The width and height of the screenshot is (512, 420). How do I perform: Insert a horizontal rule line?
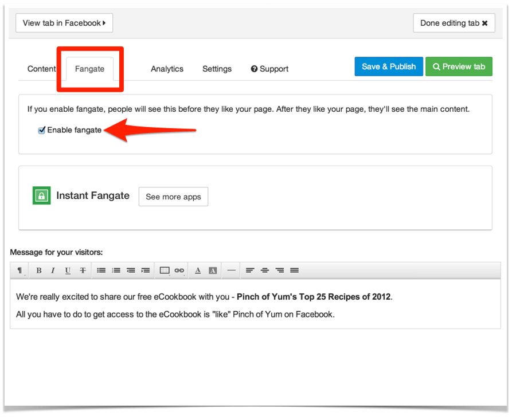[x=231, y=270]
